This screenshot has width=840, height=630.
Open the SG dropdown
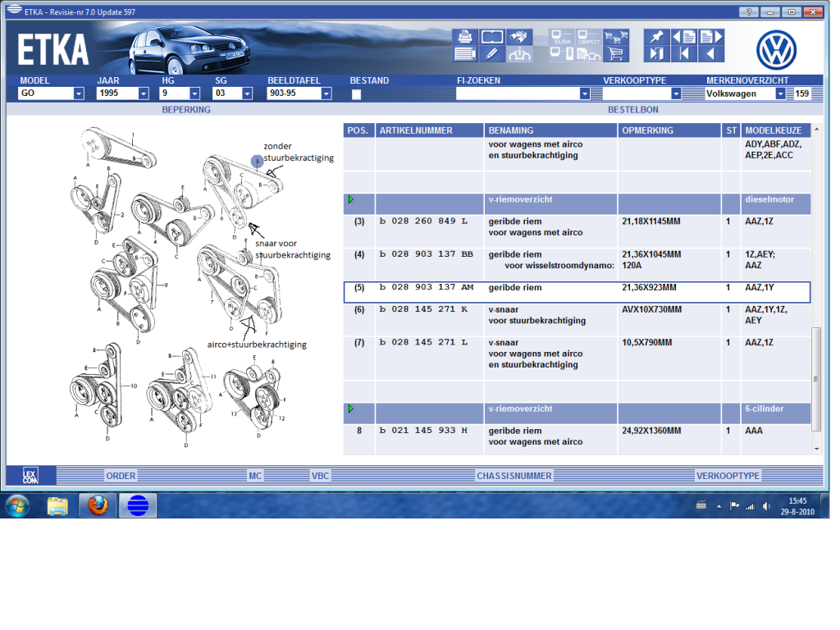click(x=247, y=94)
